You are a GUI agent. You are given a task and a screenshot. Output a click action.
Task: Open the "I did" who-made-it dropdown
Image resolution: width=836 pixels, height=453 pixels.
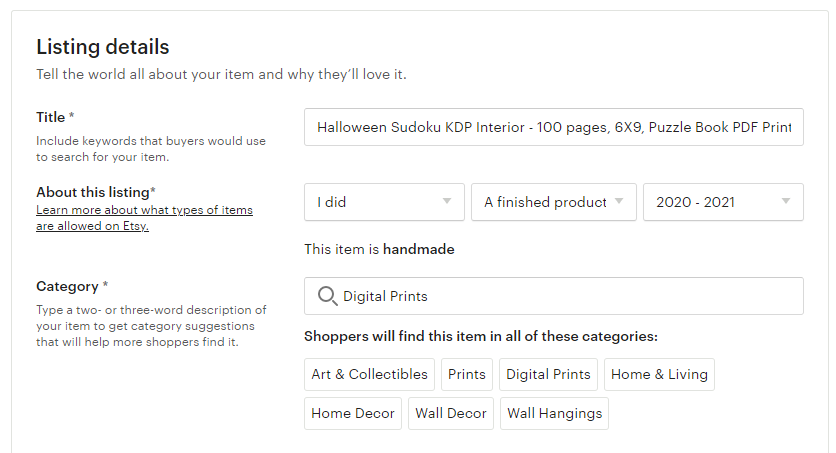point(384,202)
